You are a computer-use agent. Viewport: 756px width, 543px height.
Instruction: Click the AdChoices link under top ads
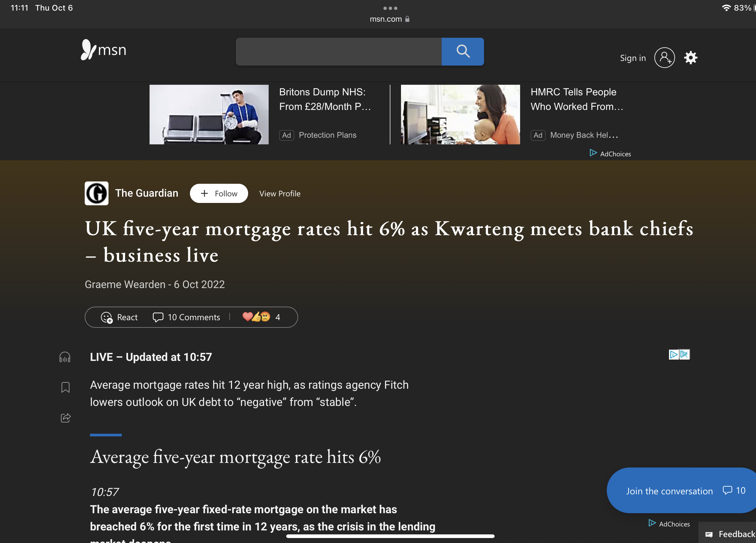point(610,153)
